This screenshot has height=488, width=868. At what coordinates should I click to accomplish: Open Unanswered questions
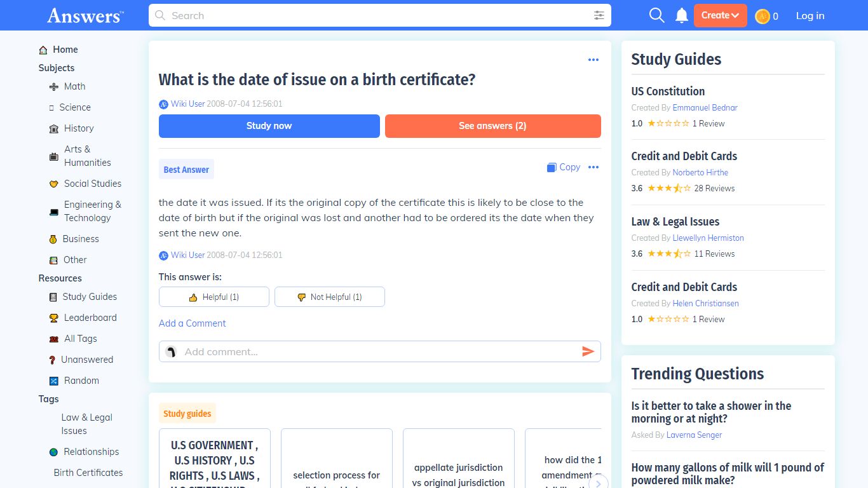87,360
